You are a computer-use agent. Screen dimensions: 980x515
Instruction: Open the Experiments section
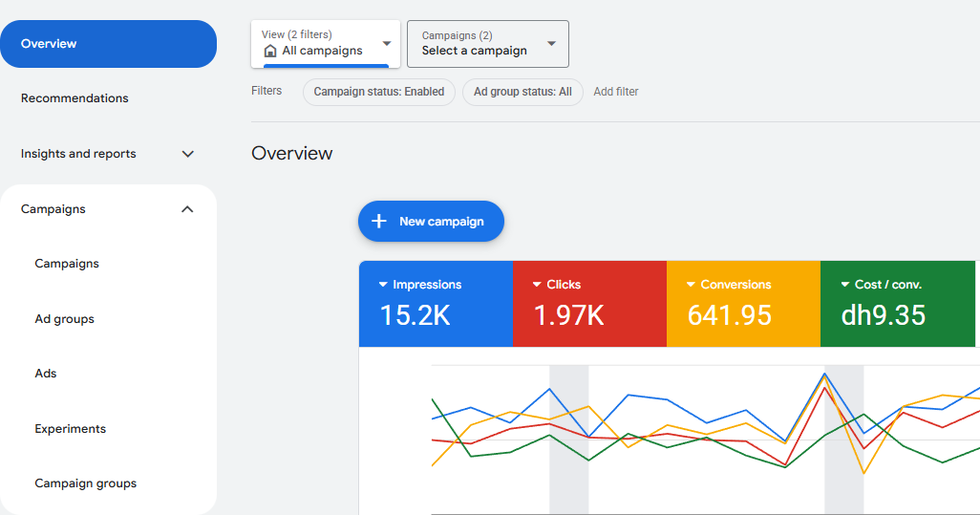click(x=71, y=429)
